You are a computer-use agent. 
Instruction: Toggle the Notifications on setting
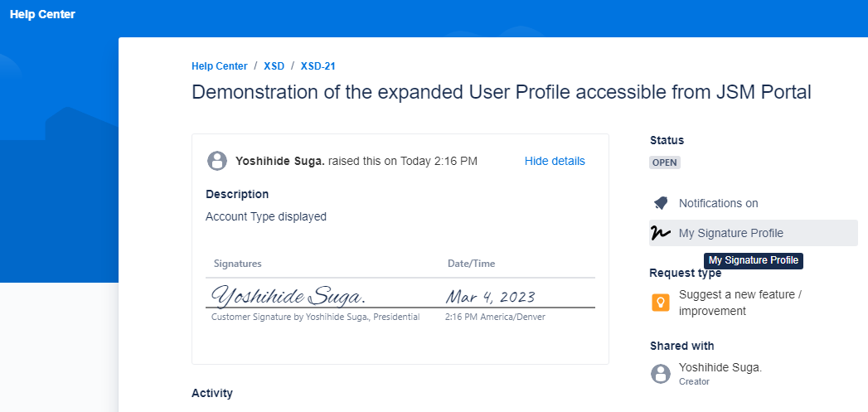coord(718,203)
